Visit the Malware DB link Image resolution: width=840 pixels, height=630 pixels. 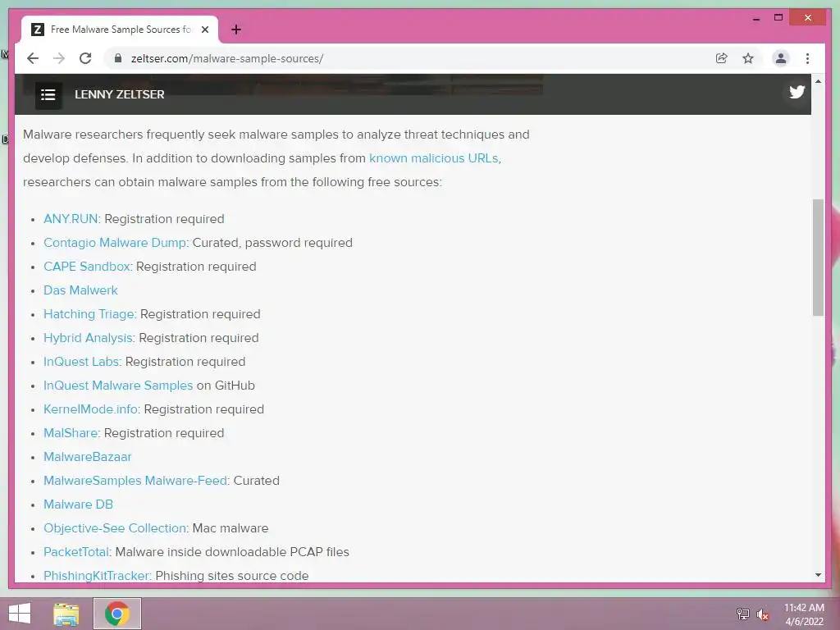pyautogui.click(x=78, y=504)
